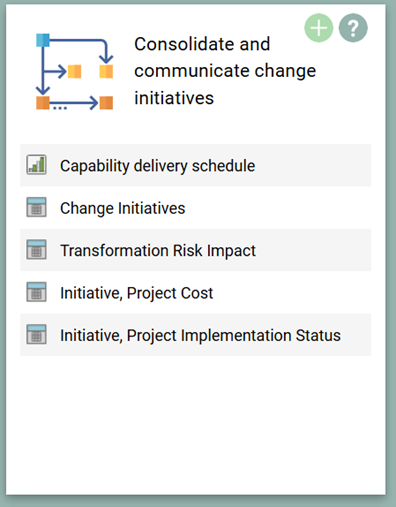
Task: Click the table icon next to Change Initiatives
Action: [x=36, y=207]
